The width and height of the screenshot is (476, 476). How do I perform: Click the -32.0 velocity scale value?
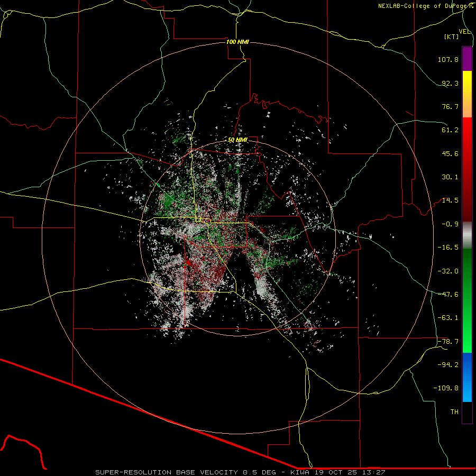click(x=448, y=271)
